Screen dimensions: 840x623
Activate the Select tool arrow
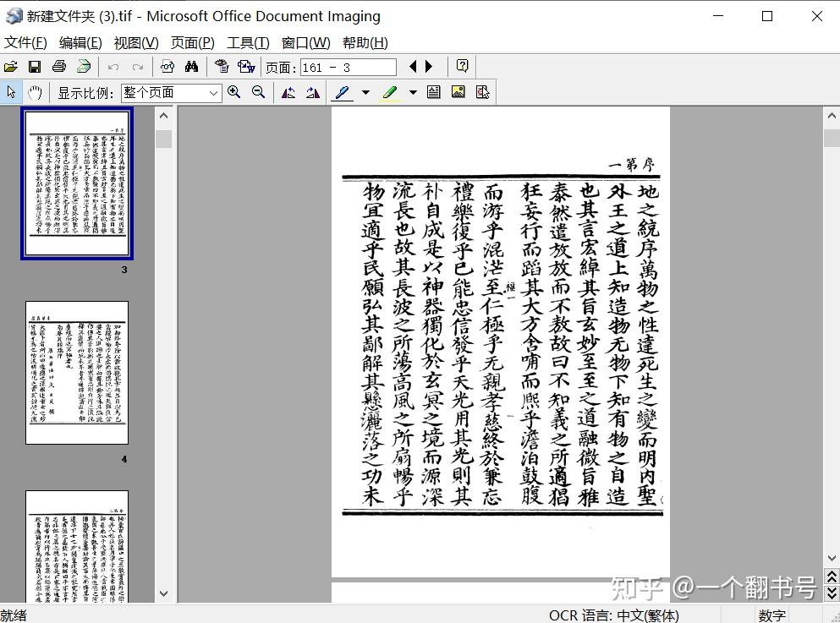point(11,91)
